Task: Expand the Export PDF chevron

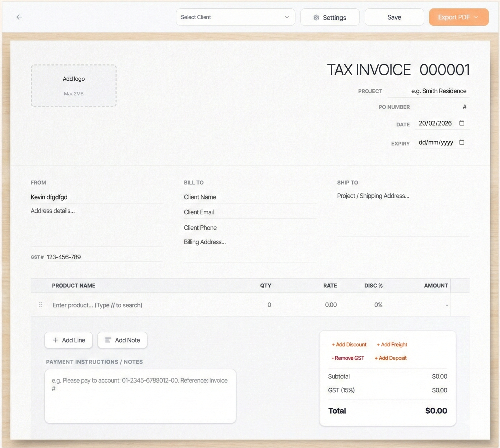Action: (476, 17)
